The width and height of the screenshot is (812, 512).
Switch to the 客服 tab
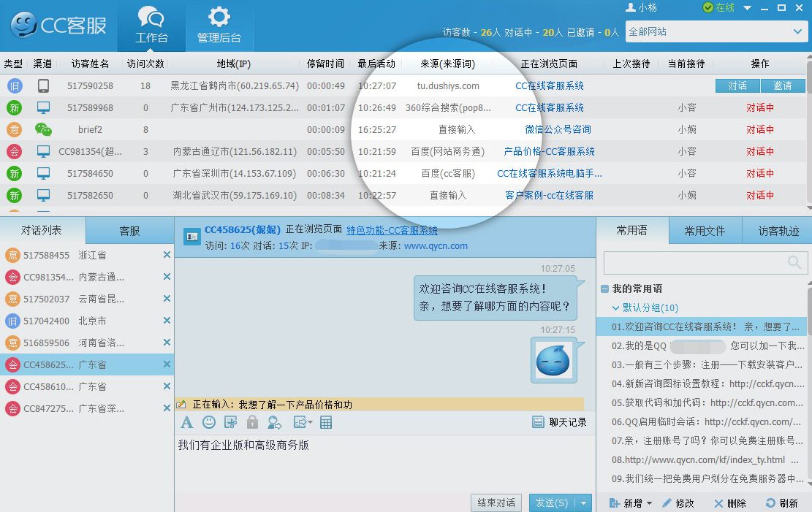coord(129,231)
